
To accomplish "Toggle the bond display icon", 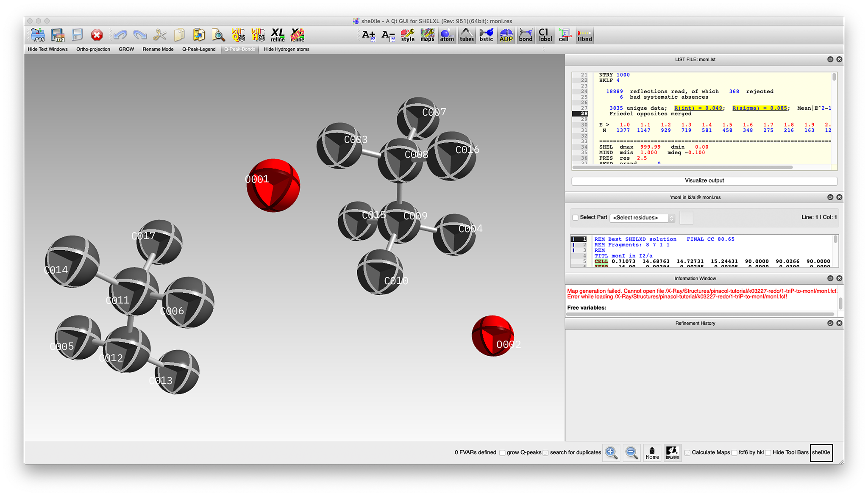I will [526, 36].
